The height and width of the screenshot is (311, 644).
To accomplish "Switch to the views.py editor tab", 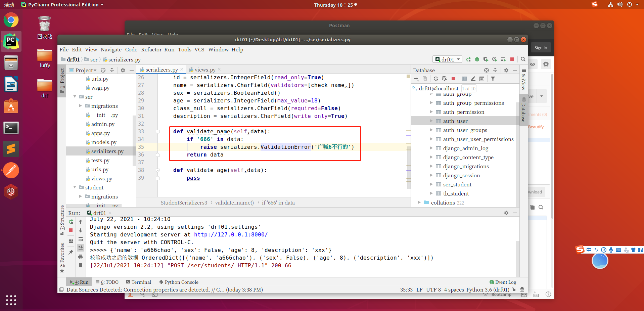I will [205, 70].
